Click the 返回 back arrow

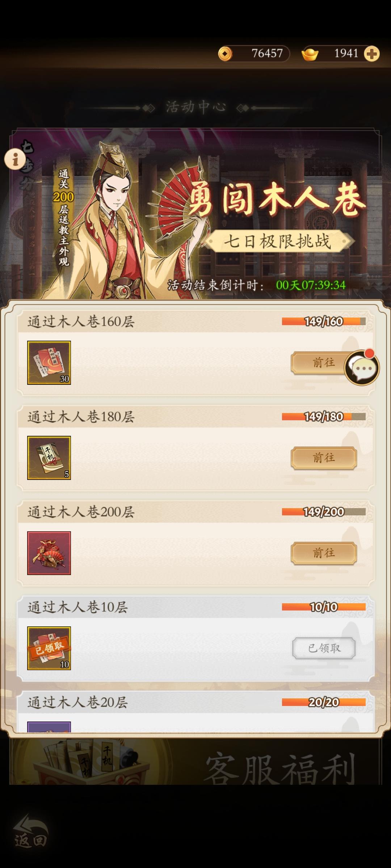(x=31, y=831)
